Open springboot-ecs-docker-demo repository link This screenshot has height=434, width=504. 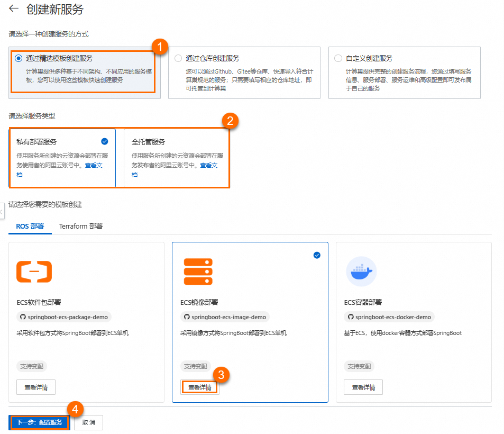click(x=389, y=317)
